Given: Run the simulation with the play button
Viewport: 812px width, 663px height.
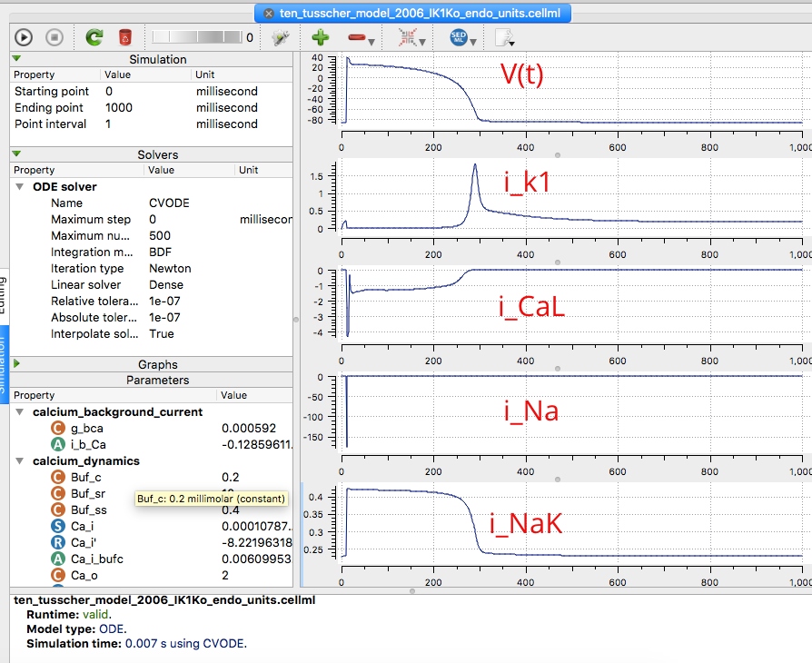Looking at the screenshot, I should click(24, 37).
